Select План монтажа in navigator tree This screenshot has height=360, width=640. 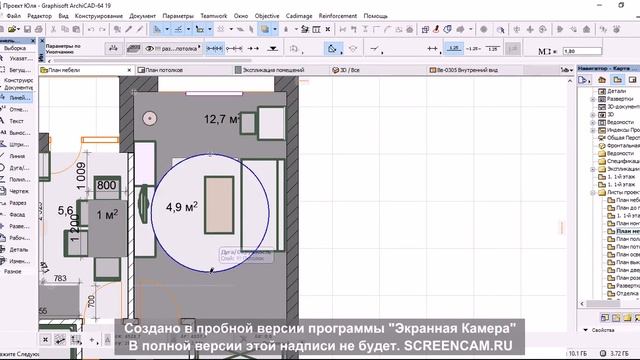click(x=628, y=224)
